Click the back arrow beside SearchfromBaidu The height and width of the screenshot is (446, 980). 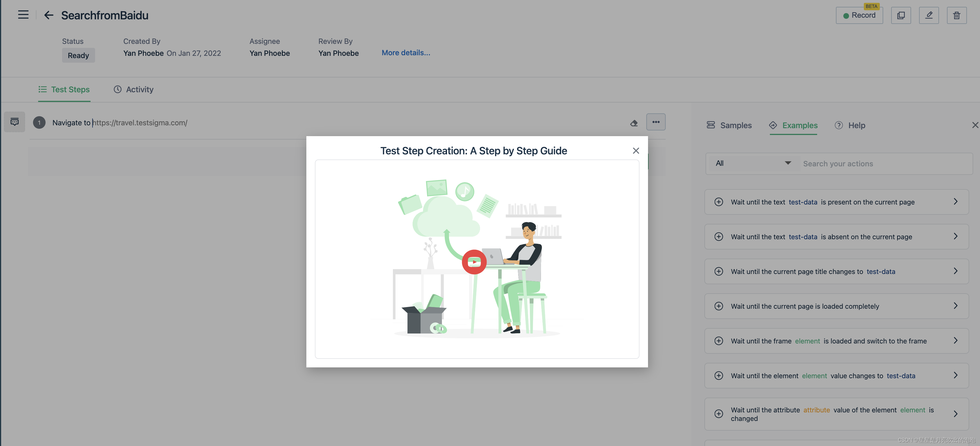click(48, 15)
